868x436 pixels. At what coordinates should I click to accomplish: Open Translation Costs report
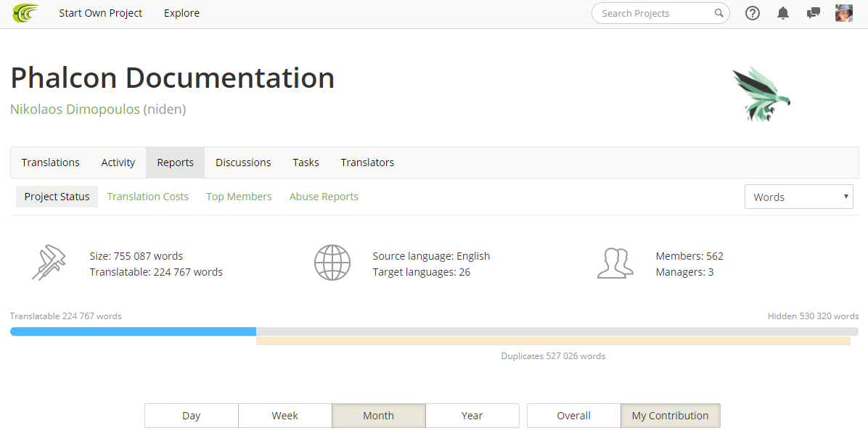coord(148,197)
